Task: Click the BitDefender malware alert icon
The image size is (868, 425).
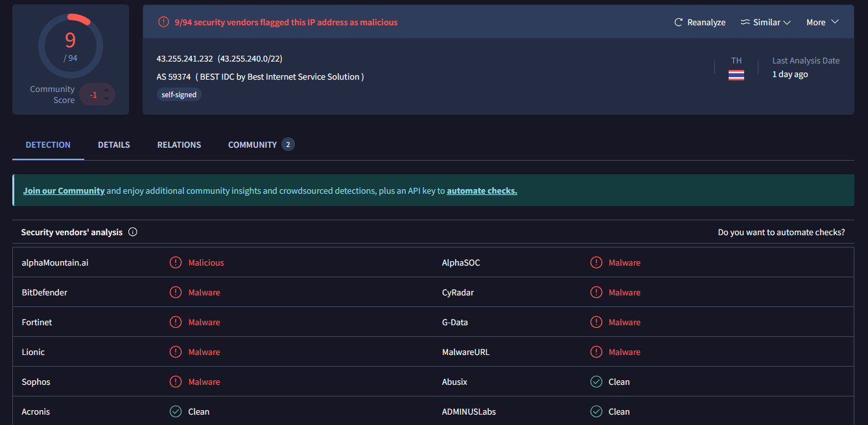Action: (176, 292)
